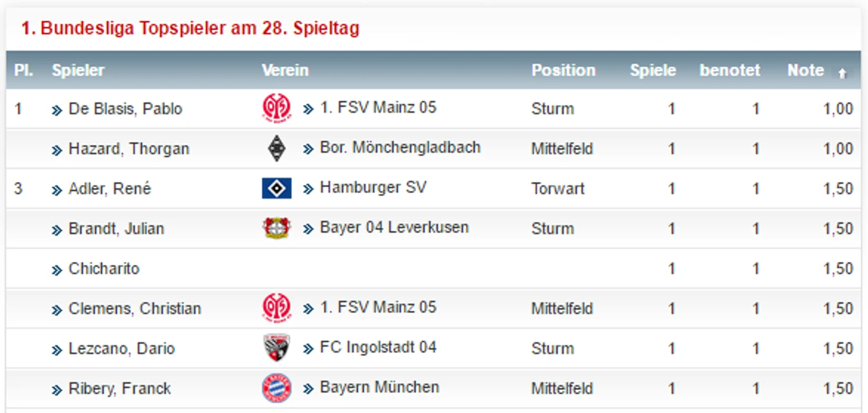Screen dimensions: 868x413
Task: Open Ribery, Franck player page
Action: 120,389
